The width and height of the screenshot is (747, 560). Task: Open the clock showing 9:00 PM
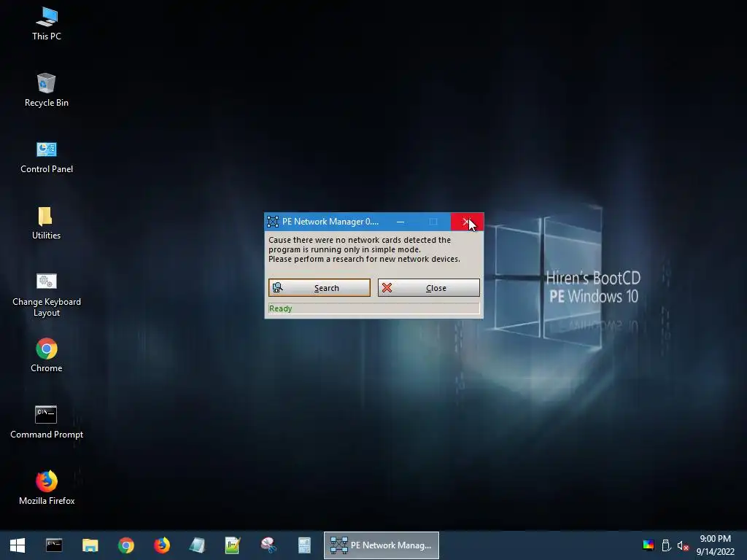[715, 545]
